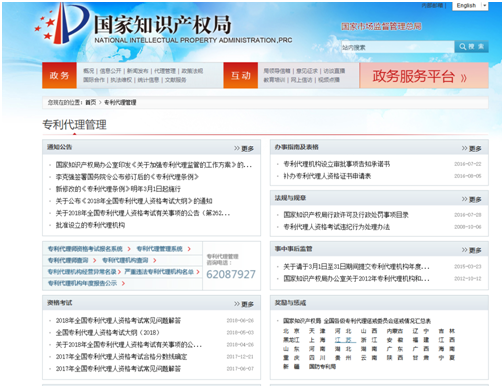Click the 首页 breadcrumb link

click(x=91, y=102)
